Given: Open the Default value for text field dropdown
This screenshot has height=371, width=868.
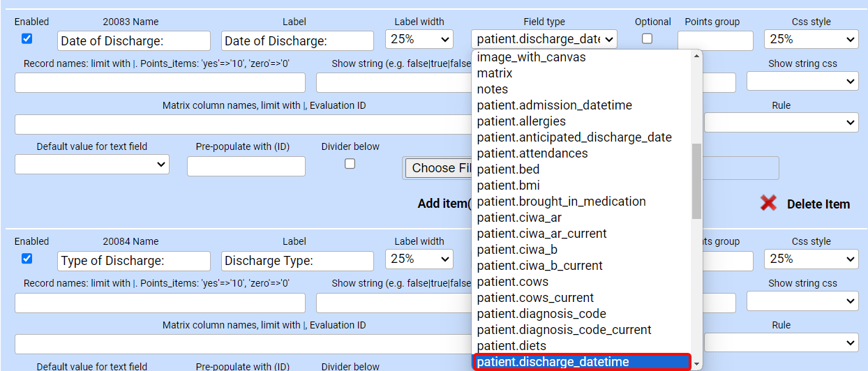Looking at the screenshot, I should 92,165.
